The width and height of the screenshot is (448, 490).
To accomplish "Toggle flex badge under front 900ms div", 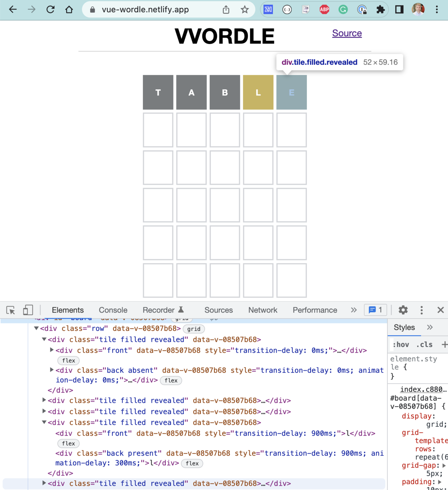I will click(x=69, y=443).
